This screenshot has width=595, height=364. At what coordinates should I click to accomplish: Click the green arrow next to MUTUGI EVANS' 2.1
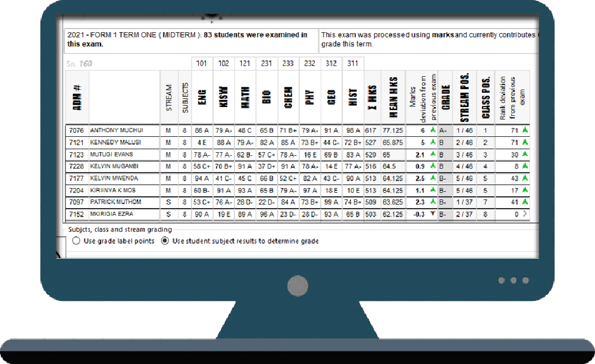[433, 153]
